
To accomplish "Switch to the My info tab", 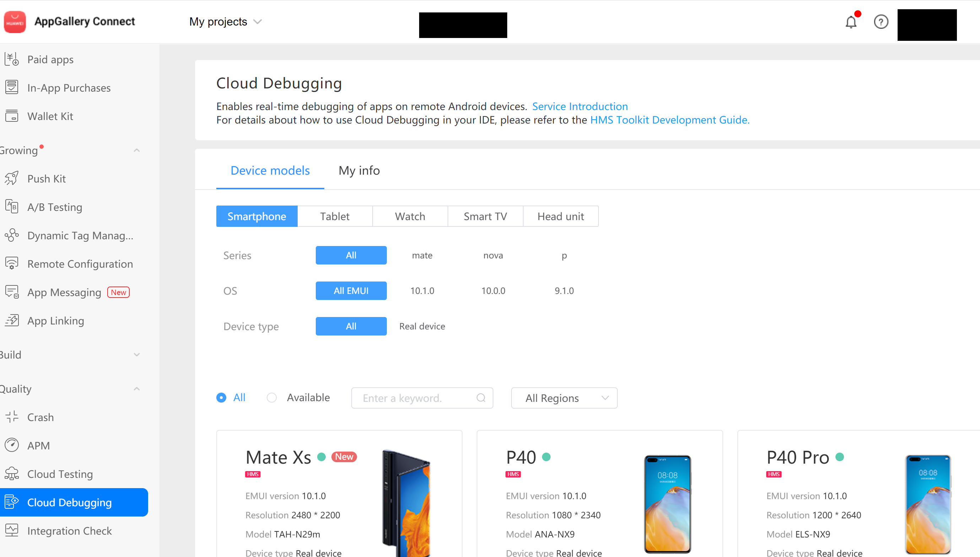I will pyautogui.click(x=358, y=171).
